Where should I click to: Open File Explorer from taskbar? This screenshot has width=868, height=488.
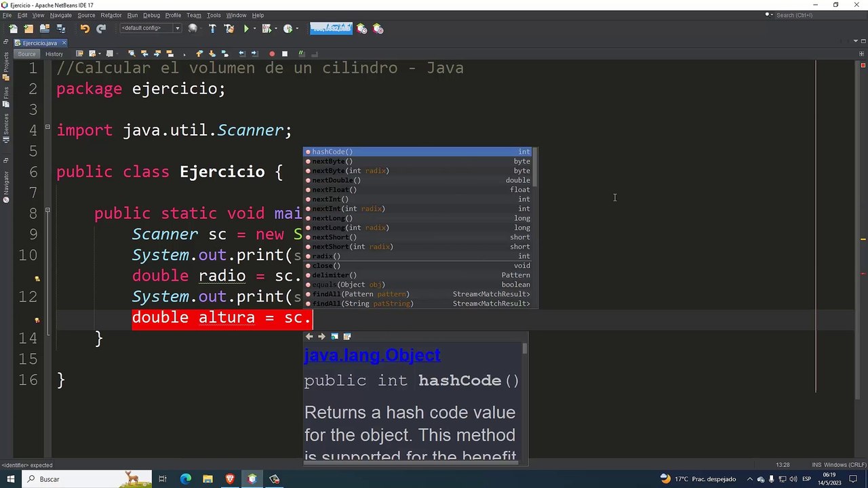click(x=208, y=479)
